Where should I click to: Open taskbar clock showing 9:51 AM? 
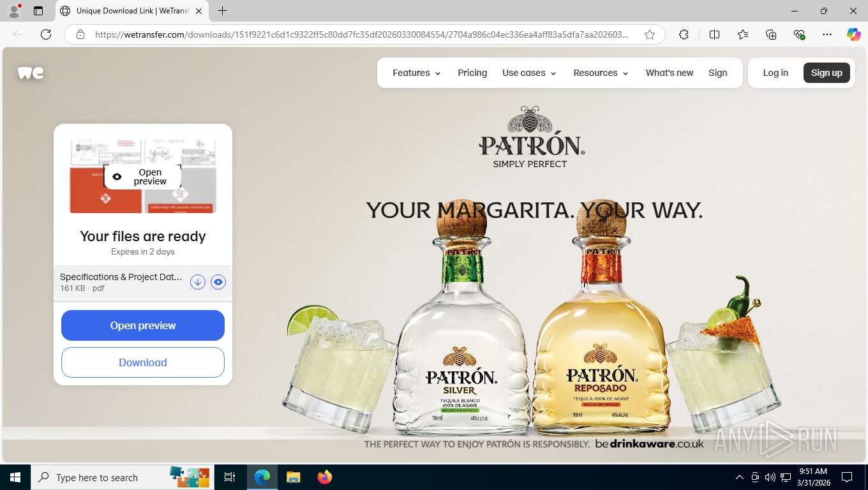pyautogui.click(x=813, y=477)
